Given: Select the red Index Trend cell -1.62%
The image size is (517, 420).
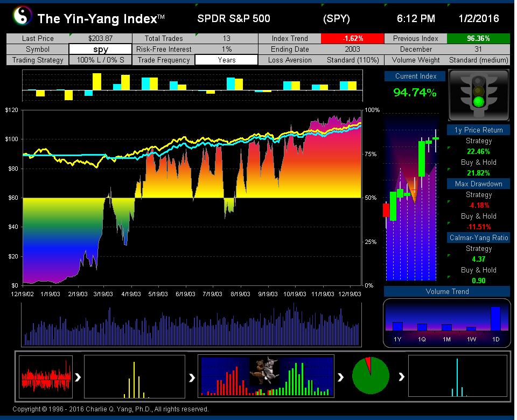Looking at the screenshot, I should [353, 38].
